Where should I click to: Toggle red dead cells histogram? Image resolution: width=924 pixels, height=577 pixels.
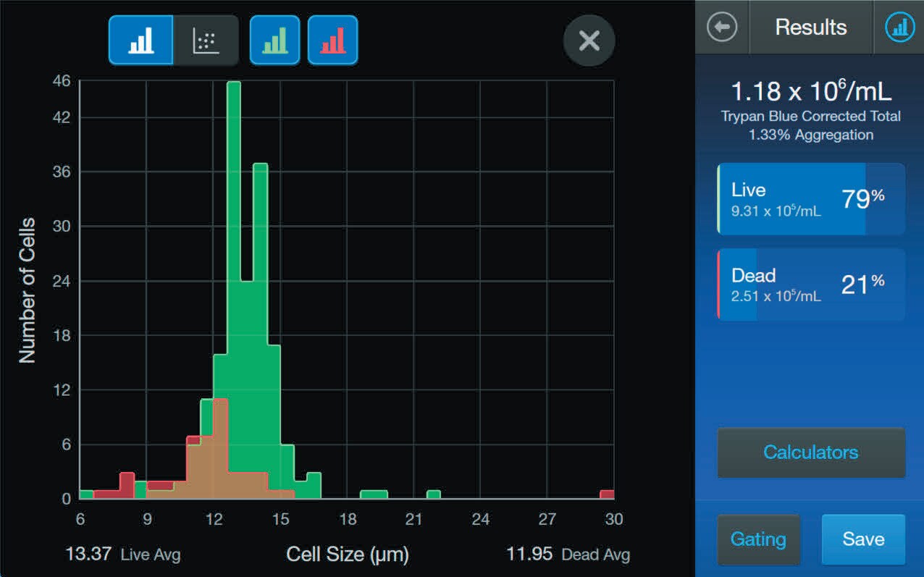332,41
